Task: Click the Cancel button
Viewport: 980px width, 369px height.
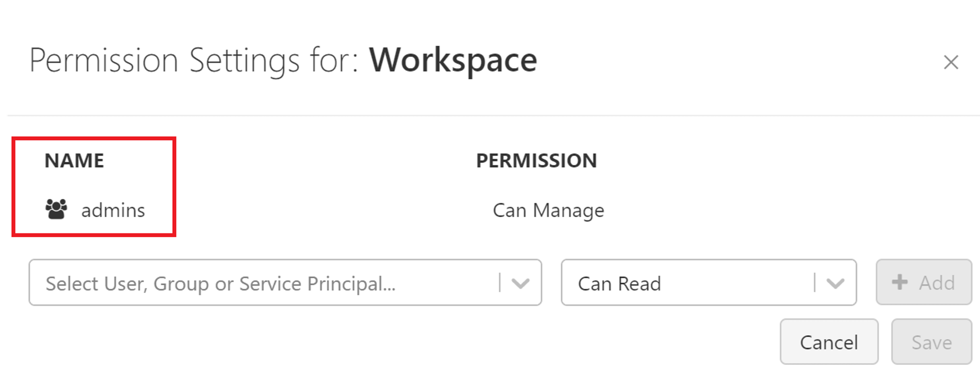Action: [x=829, y=342]
